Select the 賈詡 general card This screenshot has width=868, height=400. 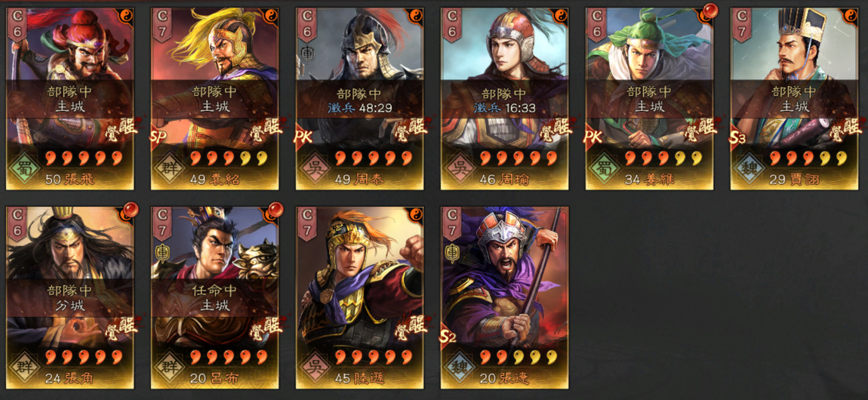tap(795, 98)
